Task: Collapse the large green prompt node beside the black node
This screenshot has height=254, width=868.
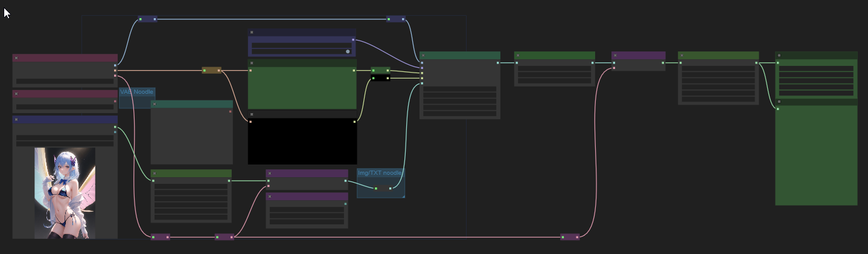Action: tap(252, 63)
